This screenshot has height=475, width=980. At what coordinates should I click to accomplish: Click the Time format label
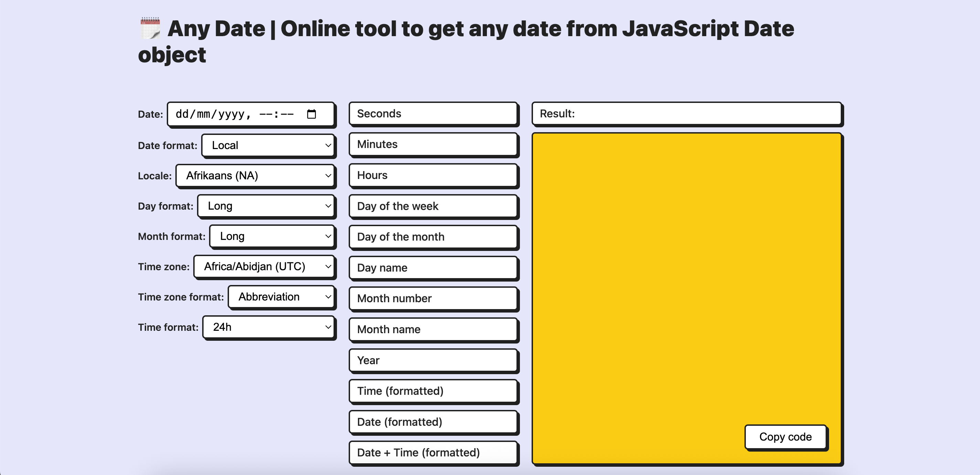pyautogui.click(x=168, y=327)
